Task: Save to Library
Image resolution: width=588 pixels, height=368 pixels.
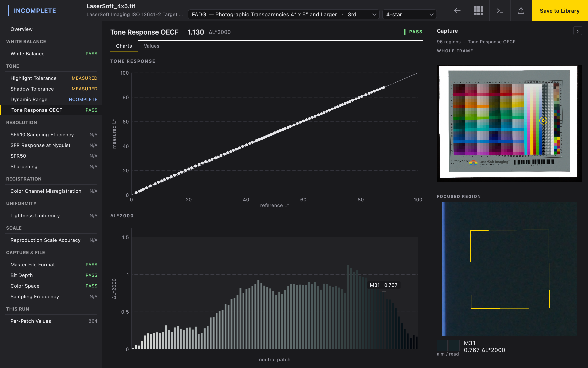Action: (560, 11)
